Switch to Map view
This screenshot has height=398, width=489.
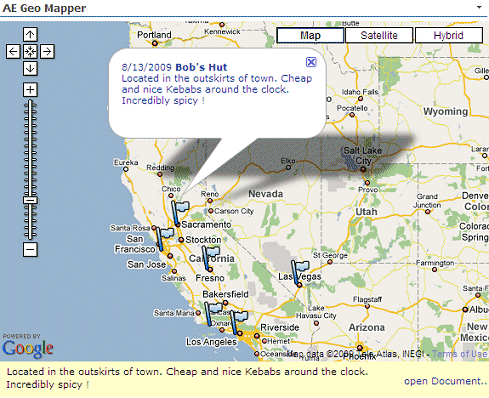310,35
